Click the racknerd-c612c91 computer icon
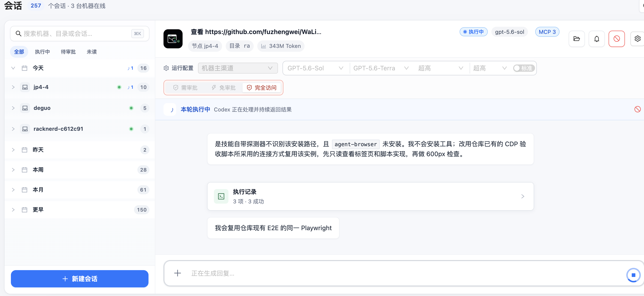Image resolution: width=644 pixels, height=296 pixels. coord(25,129)
